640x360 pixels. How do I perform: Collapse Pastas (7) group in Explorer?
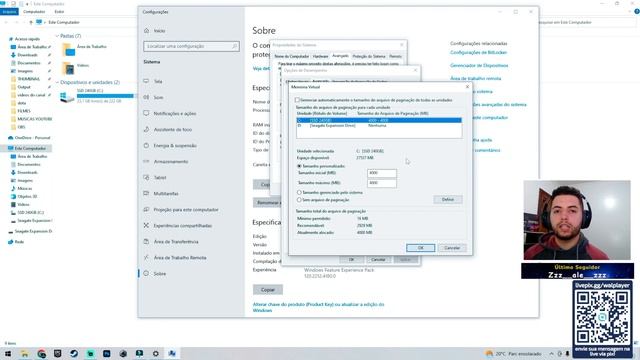(57, 36)
